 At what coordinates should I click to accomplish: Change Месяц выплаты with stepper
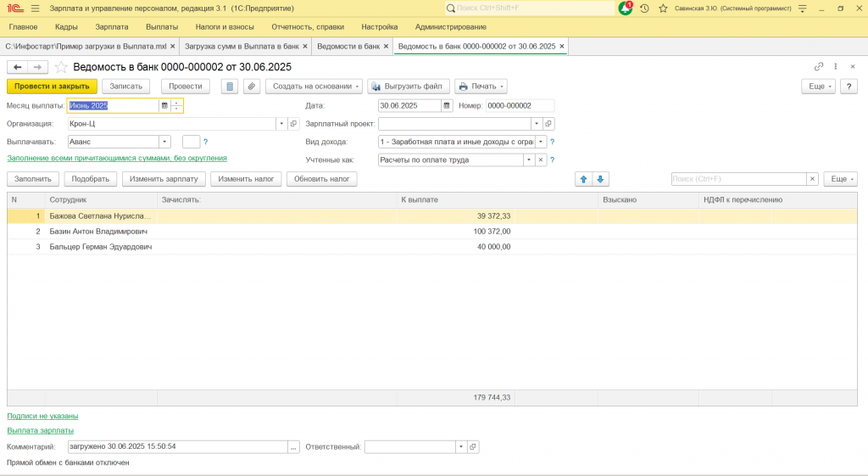tap(176, 105)
